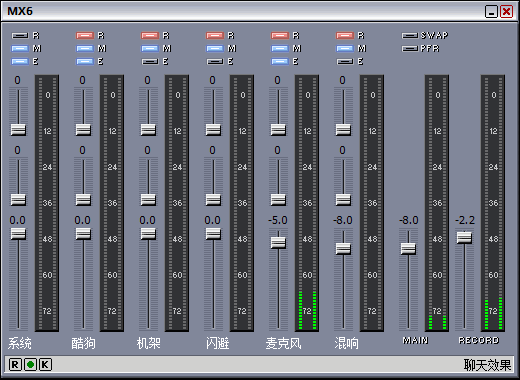Click the 闪避 channel name label
The height and width of the screenshot is (380, 520).
click(217, 343)
